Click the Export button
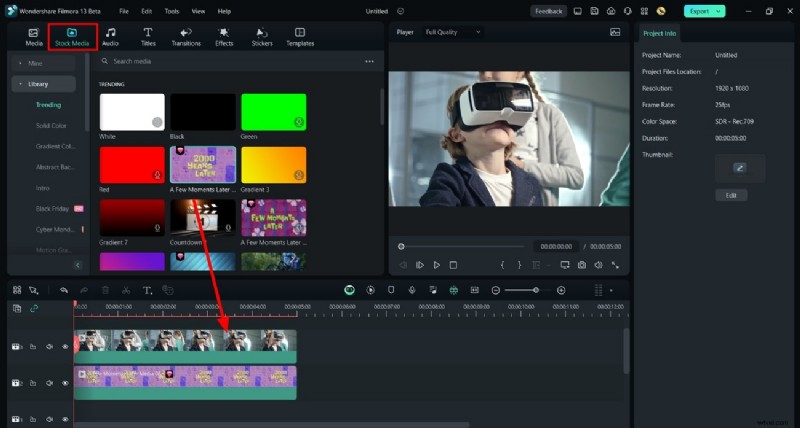 pyautogui.click(x=699, y=11)
